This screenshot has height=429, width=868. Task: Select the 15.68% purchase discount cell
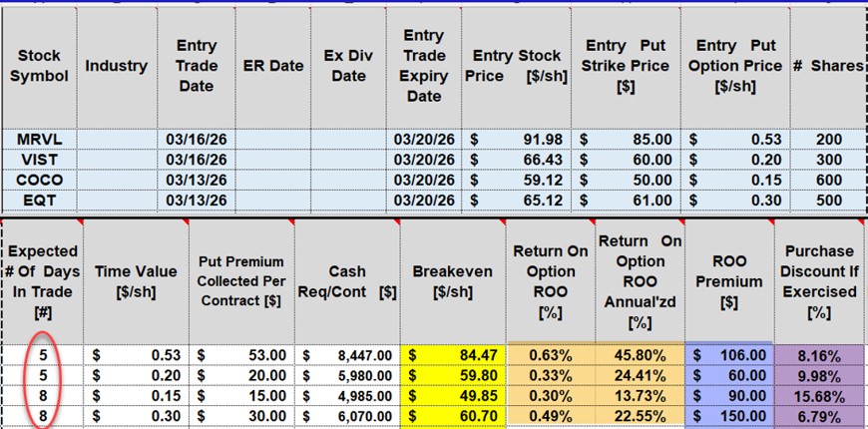coord(817,396)
